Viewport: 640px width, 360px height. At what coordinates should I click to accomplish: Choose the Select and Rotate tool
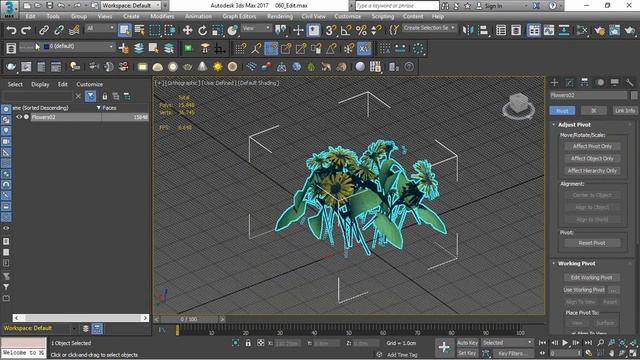click(202, 30)
